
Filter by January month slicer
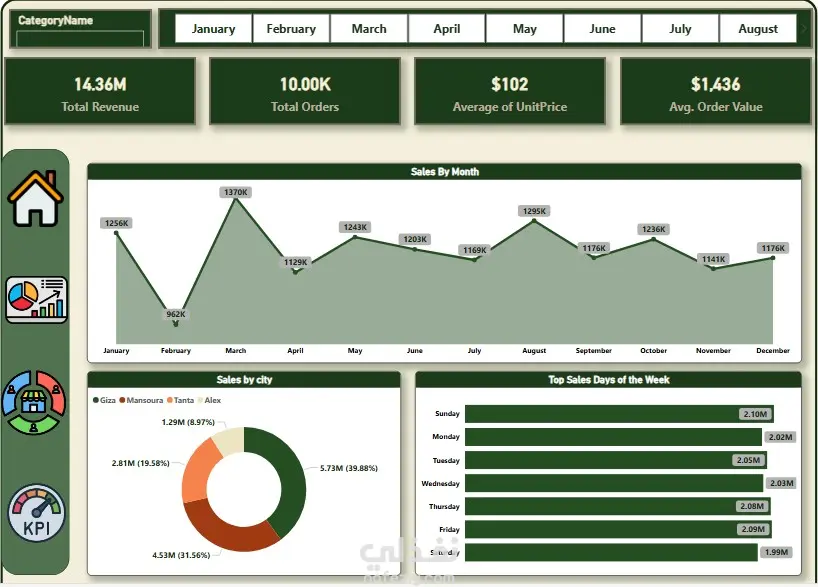[x=213, y=29]
